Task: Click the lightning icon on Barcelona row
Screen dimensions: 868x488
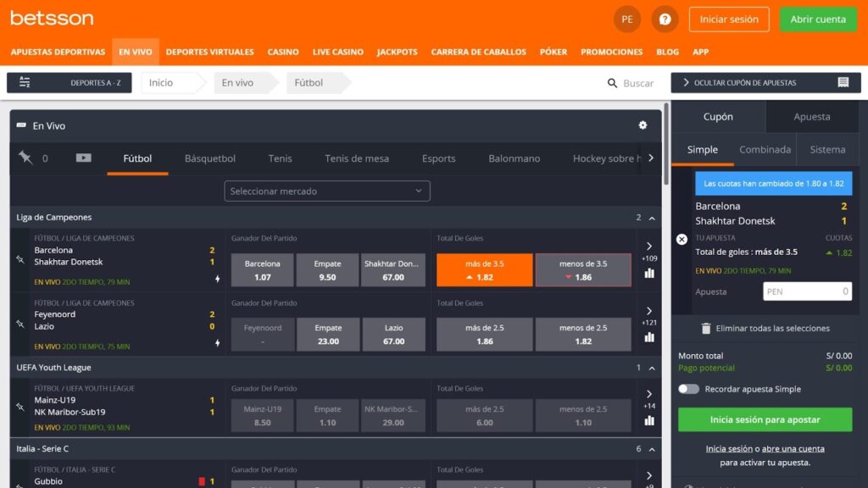Action: (218, 278)
